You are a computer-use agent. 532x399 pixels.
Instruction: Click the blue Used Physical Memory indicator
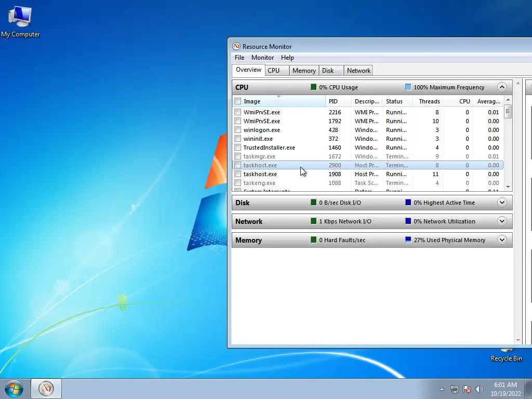(408, 240)
